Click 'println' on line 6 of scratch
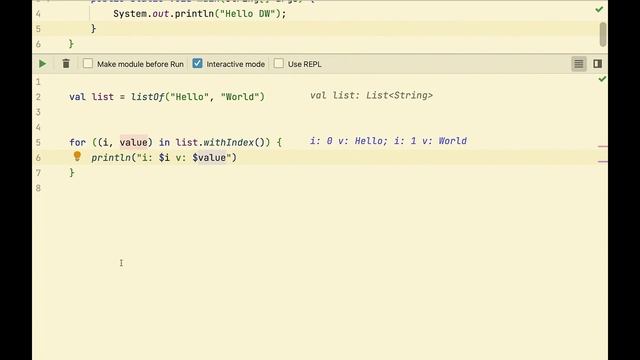The height and width of the screenshot is (360, 640). [111, 158]
